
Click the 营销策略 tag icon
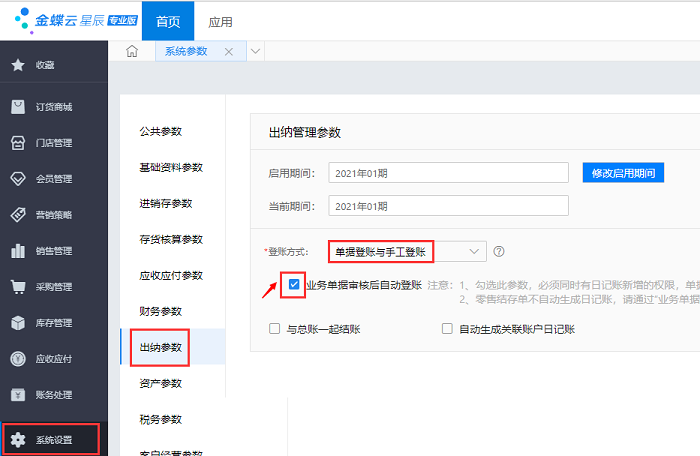(x=18, y=215)
